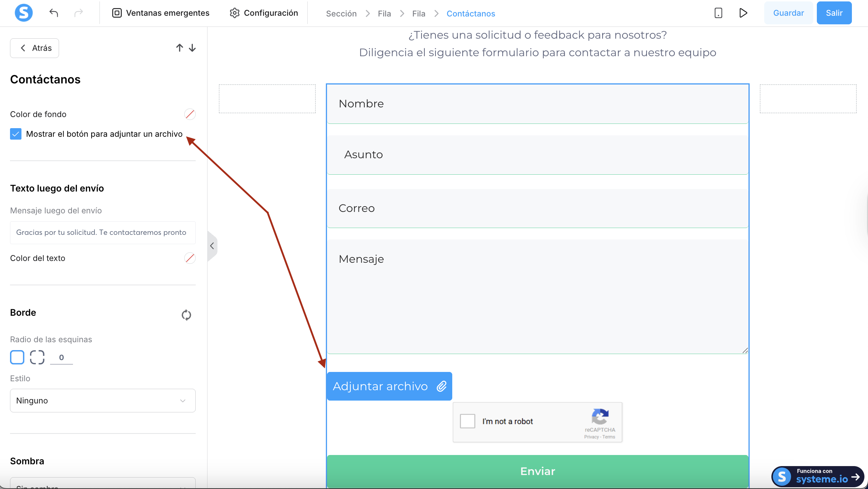
Task: Click the undo arrow icon
Action: [54, 13]
